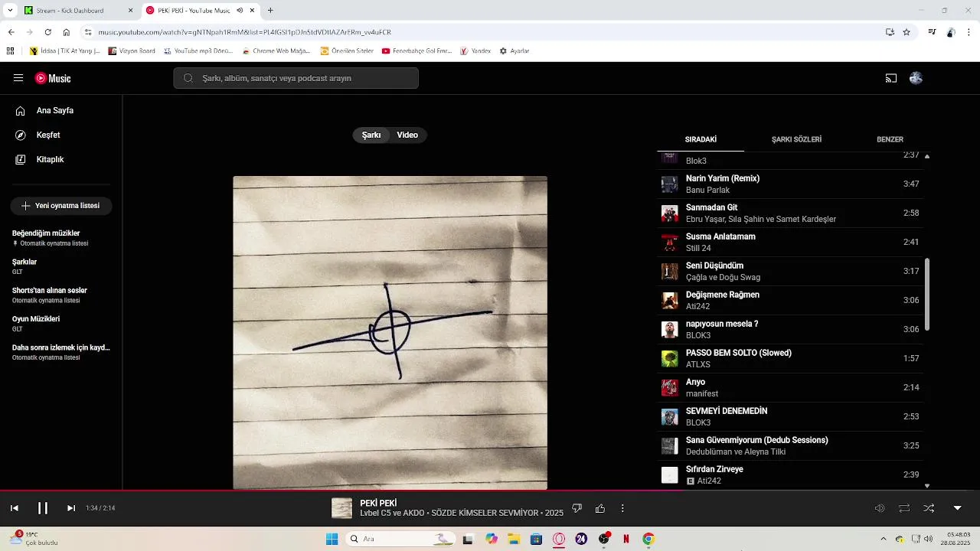The height and width of the screenshot is (551, 980).
Task: Open the Chrome apps grid shortcut
Action: click(x=10, y=51)
